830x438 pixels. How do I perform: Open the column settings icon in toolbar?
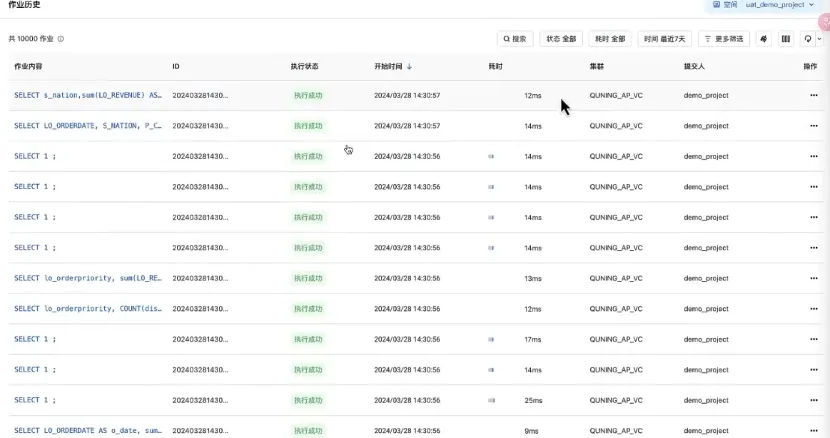[x=786, y=39]
